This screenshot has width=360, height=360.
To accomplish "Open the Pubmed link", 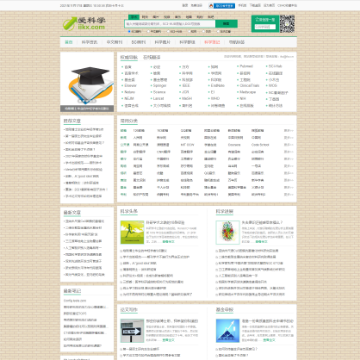I will coord(246,66).
